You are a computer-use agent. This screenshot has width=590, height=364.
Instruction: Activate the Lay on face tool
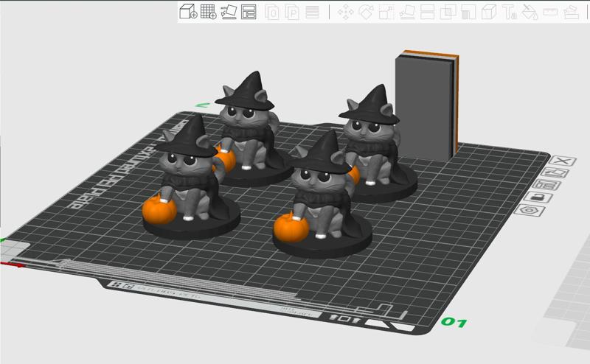407,13
